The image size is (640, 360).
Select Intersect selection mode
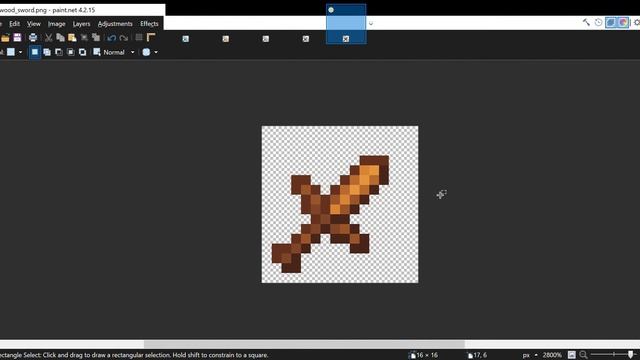[x=71, y=52]
